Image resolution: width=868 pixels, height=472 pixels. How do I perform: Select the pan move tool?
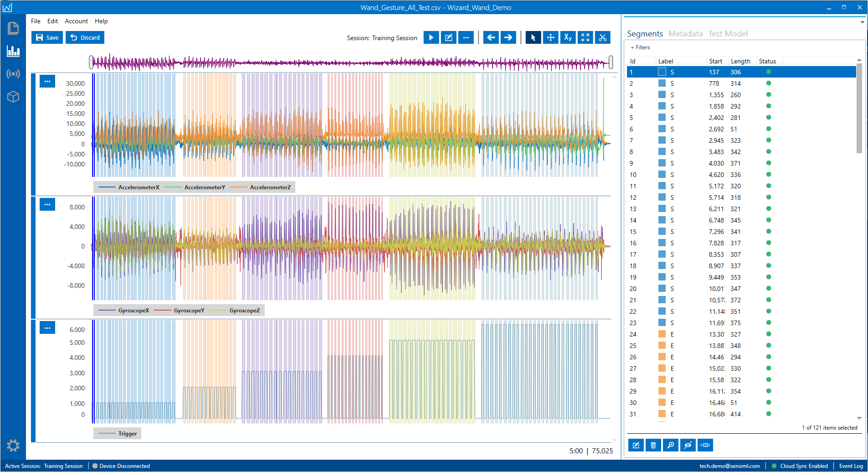click(550, 37)
